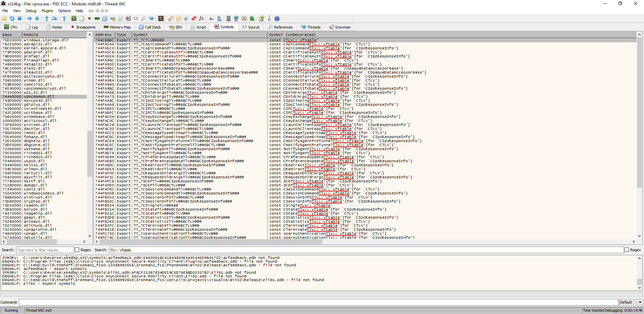The width and height of the screenshot is (644, 314).
Task: Switch to the References tab
Action: (x=280, y=27)
